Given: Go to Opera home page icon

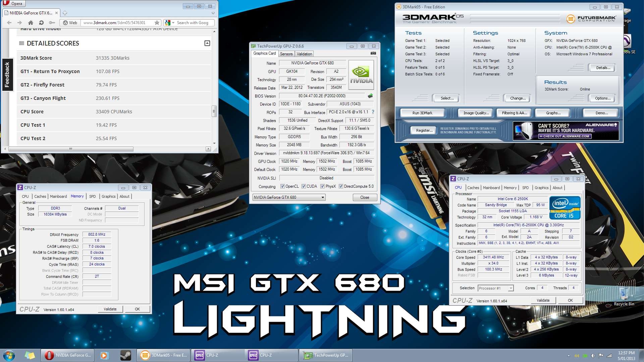Looking at the screenshot, I should [x=31, y=23].
